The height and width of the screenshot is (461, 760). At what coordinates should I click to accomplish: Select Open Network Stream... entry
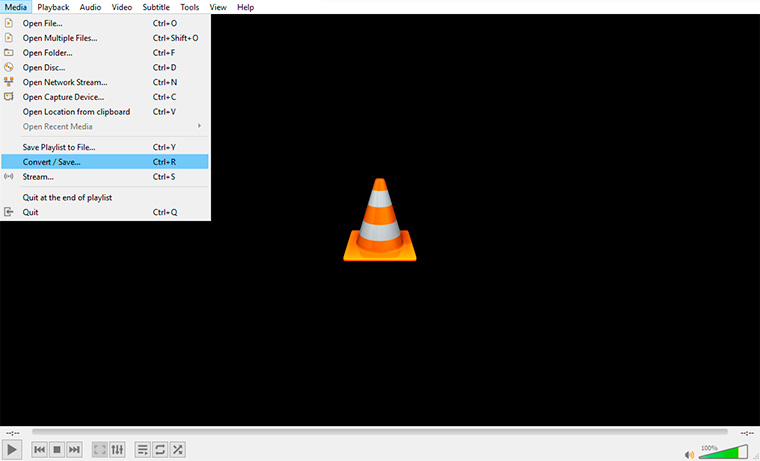pos(105,82)
